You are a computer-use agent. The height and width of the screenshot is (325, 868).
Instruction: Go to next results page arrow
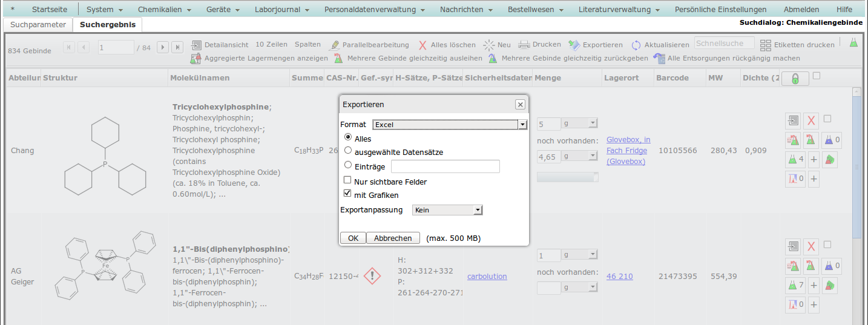[x=162, y=47]
